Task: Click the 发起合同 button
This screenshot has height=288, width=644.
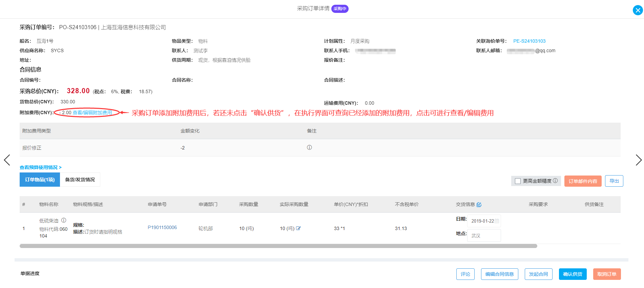Action: tap(538, 274)
